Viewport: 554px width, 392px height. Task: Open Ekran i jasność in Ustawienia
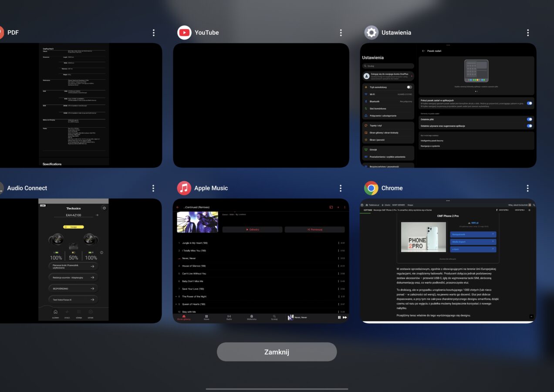[x=388, y=140]
